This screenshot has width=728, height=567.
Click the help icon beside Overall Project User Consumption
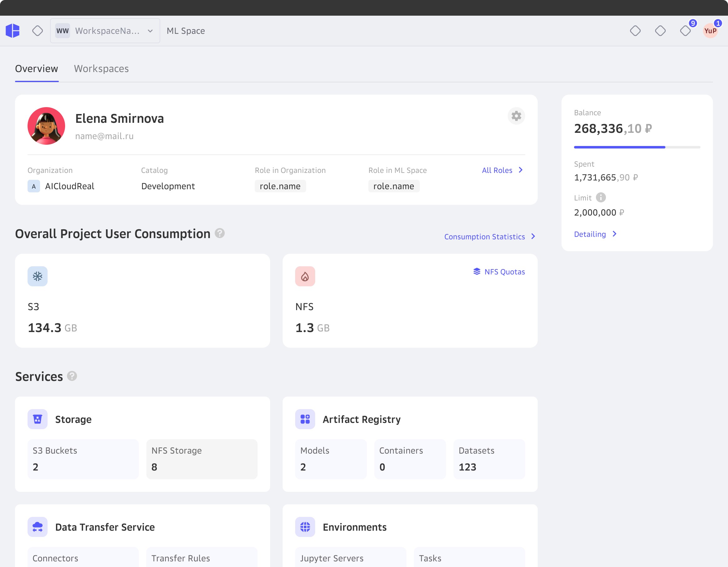coord(220,233)
